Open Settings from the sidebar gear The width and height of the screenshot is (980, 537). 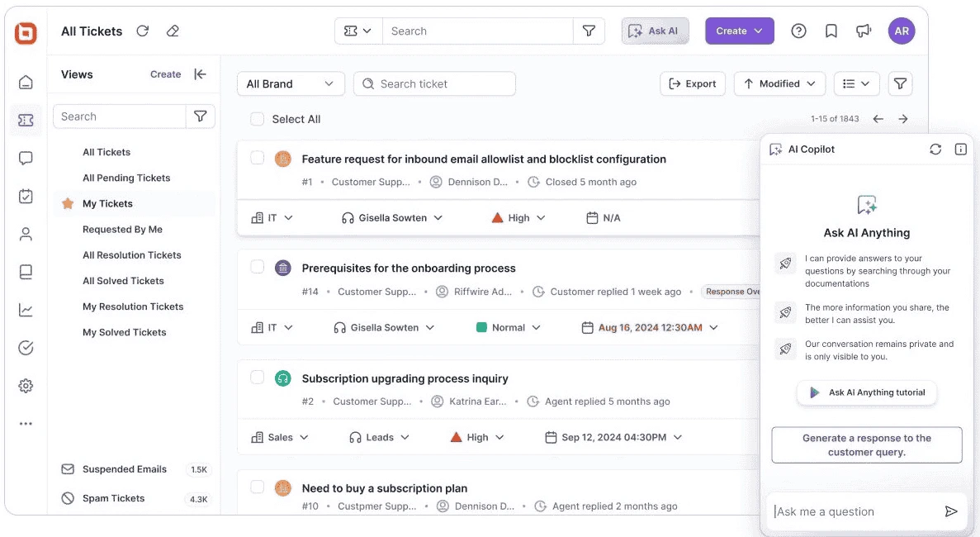pos(25,385)
